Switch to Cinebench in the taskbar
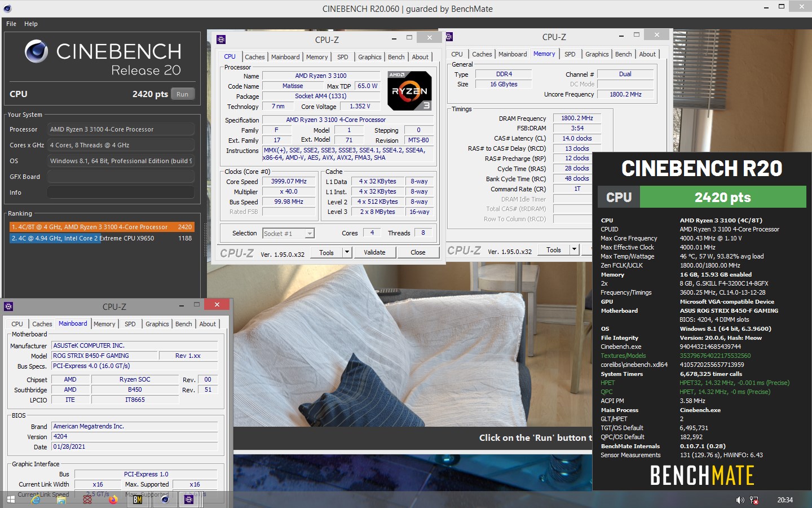Screen dimensions: 812x508 pyautogui.click(x=165, y=500)
